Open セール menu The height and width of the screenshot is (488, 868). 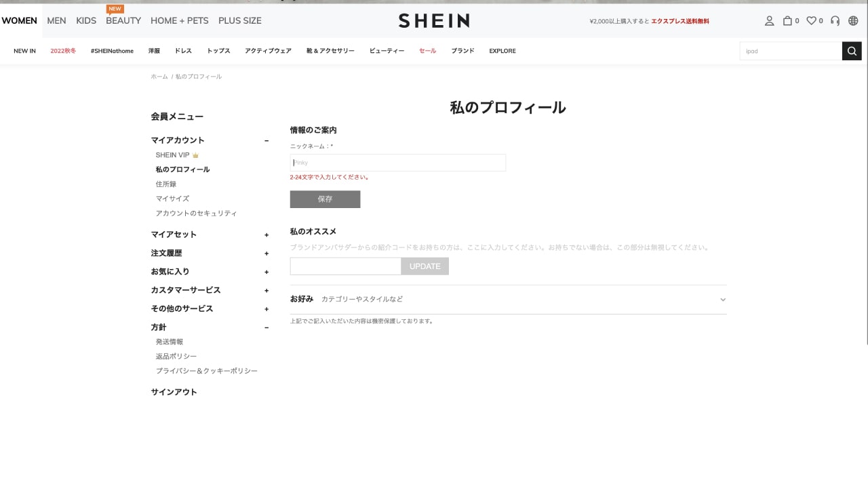point(427,51)
